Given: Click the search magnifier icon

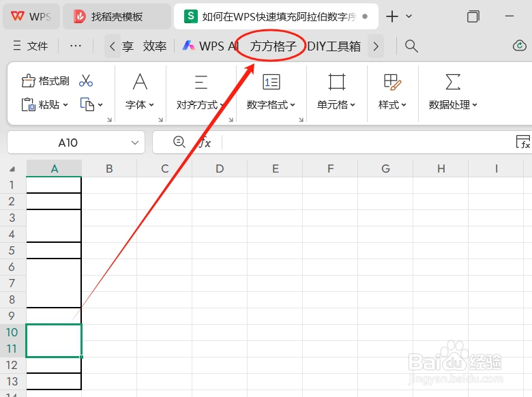Looking at the screenshot, I should [411, 46].
